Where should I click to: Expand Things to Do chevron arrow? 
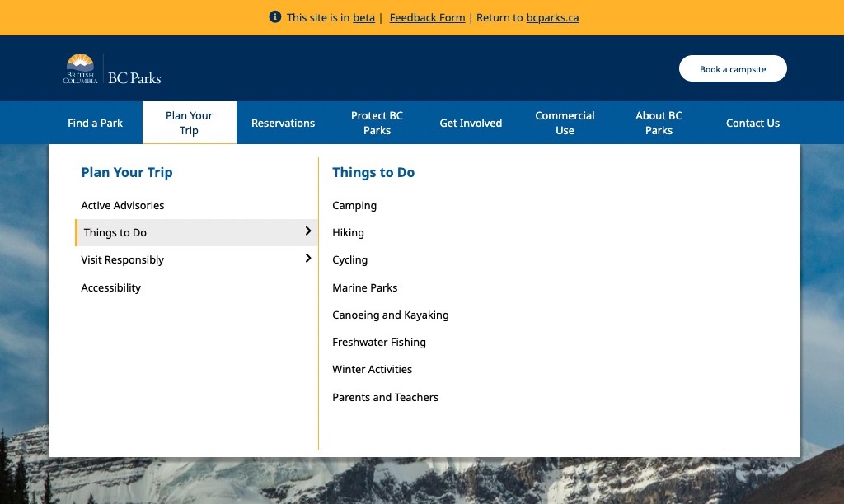pos(308,231)
